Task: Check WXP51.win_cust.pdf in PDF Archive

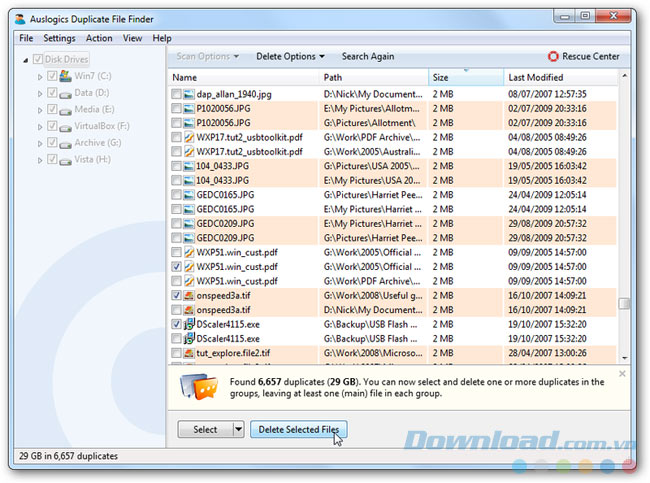Action: (x=176, y=281)
